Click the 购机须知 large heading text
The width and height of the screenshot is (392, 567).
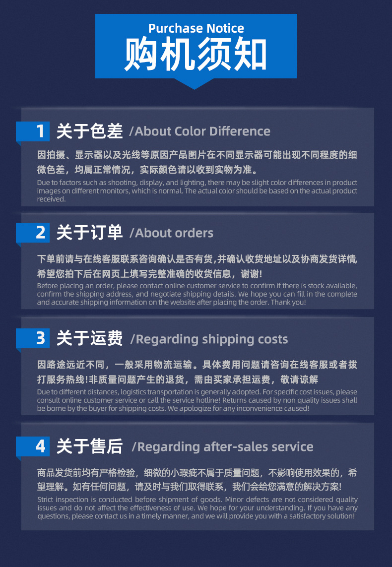coord(196,54)
